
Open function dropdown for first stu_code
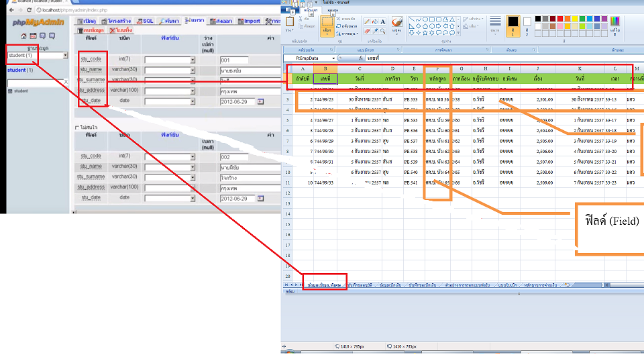pyautogui.click(x=193, y=60)
